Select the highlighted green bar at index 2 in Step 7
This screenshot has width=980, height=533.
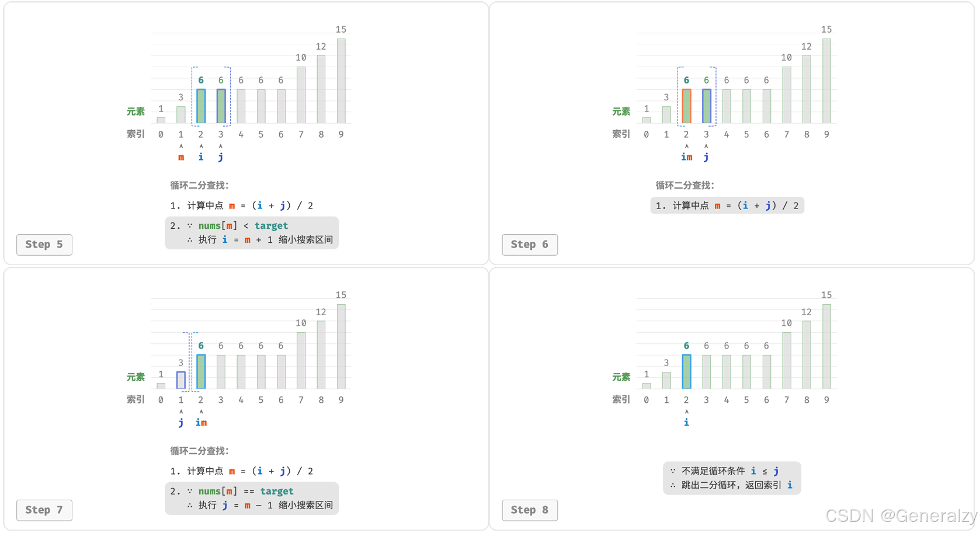pos(201,372)
